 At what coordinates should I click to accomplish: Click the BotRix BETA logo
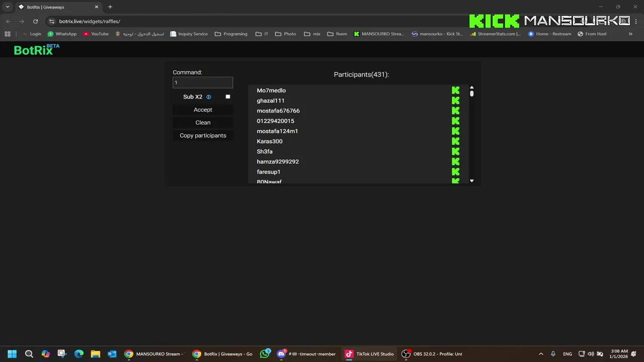click(x=36, y=49)
